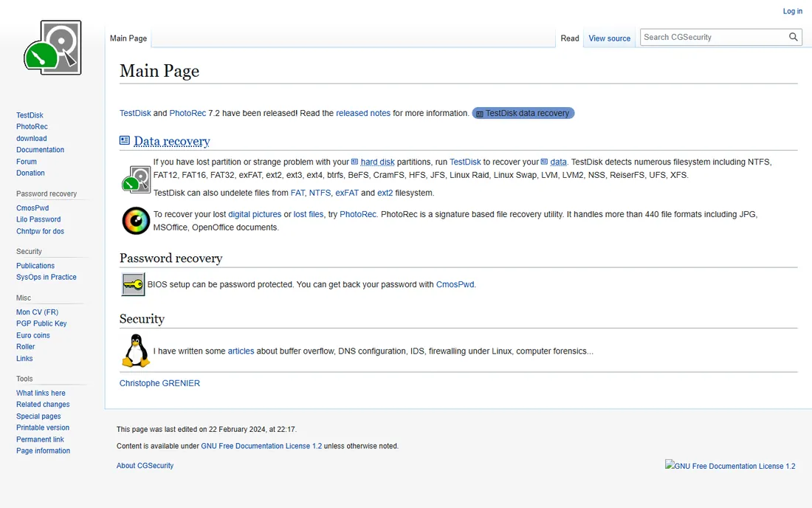Screen dimensions: 812x508
Task: Open the View source tab
Action: click(610, 38)
